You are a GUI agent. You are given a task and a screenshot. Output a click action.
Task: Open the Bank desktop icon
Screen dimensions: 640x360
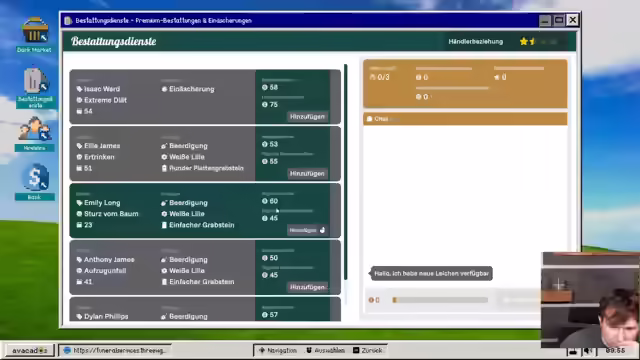(35, 182)
